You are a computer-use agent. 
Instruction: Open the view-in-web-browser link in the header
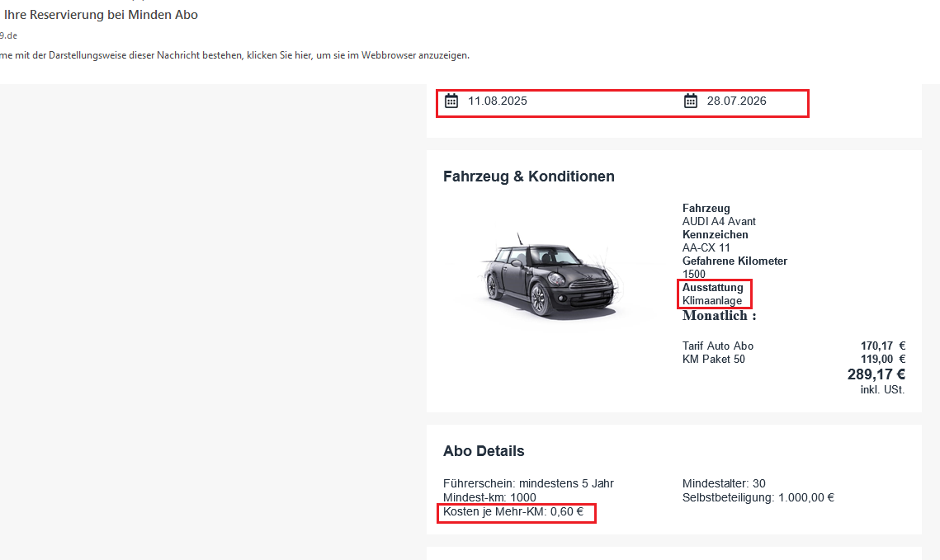click(x=234, y=55)
